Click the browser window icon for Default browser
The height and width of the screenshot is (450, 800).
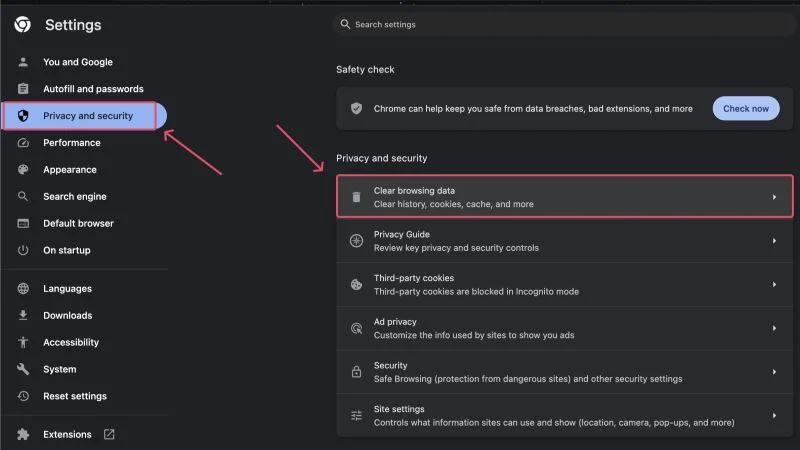click(x=23, y=223)
